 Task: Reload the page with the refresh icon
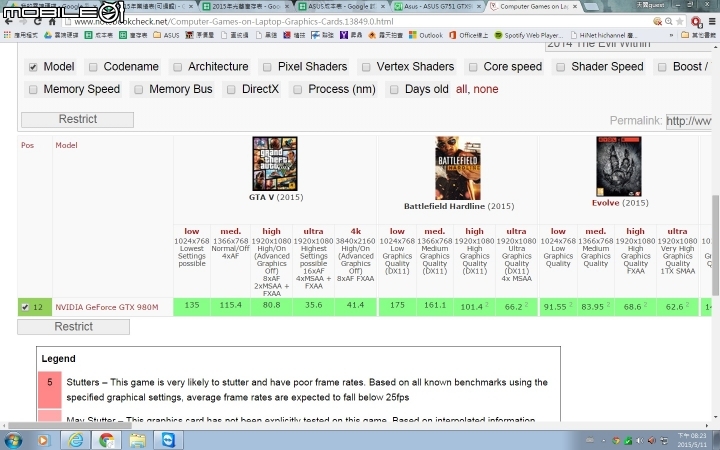(38, 22)
